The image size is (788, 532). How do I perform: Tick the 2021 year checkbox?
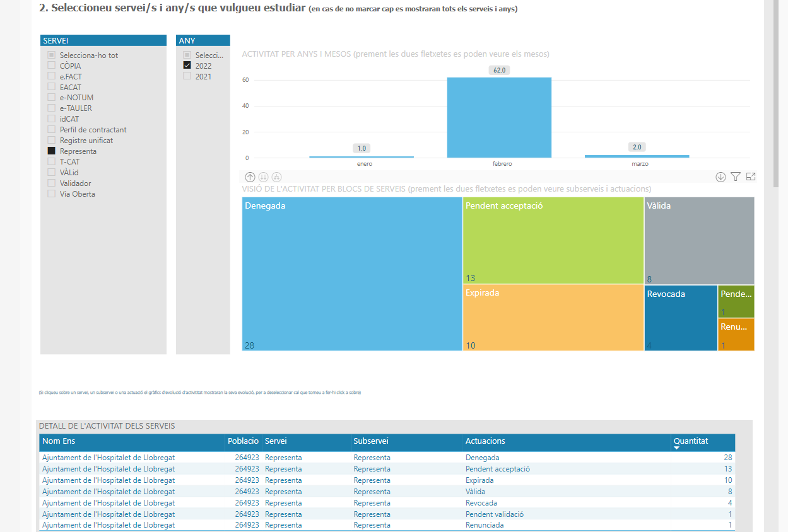point(187,76)
